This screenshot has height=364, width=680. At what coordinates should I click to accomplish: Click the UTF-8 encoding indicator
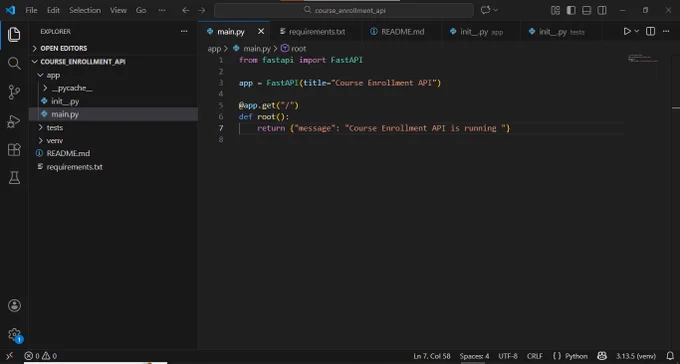point(508,356)
